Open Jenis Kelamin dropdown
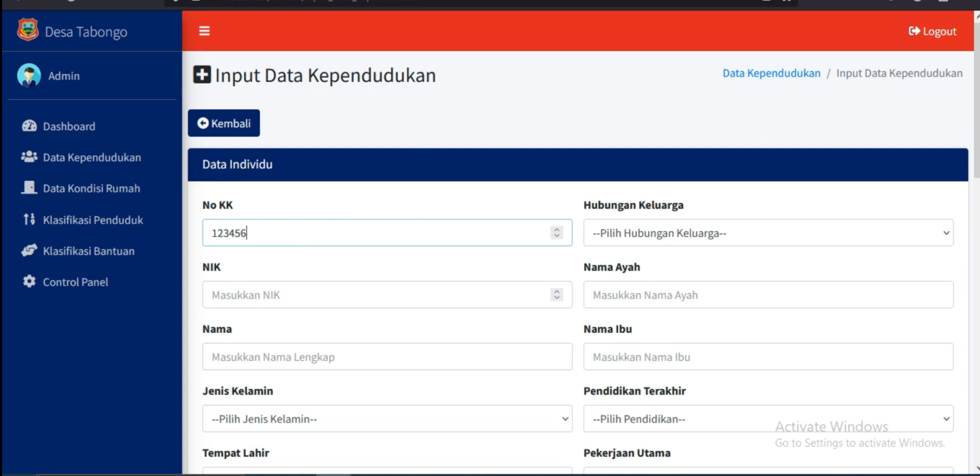Screen dimensions: 980x476 point(387,418)
